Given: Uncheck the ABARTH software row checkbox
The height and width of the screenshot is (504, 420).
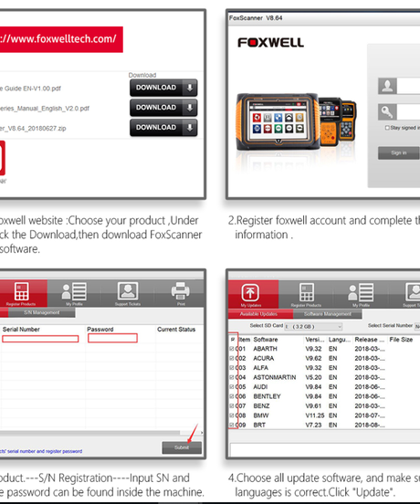Looking at the screenshot, I should point(232,349).
